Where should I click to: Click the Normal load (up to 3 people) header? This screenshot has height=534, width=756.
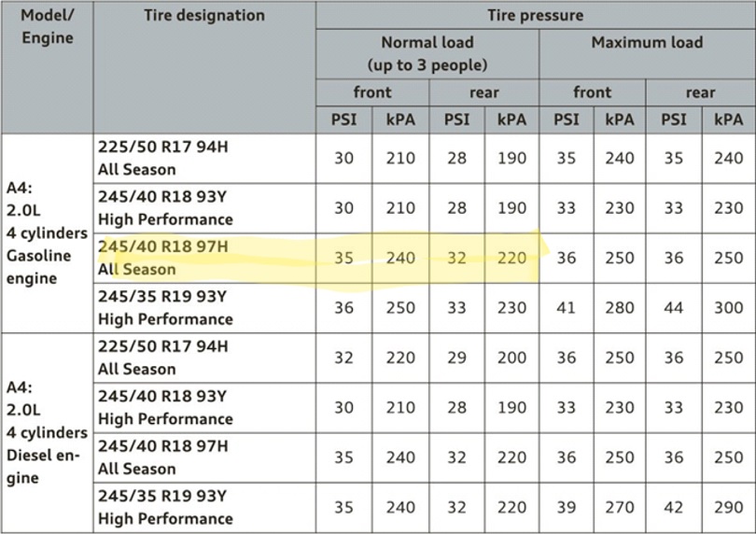click(427, 54)
